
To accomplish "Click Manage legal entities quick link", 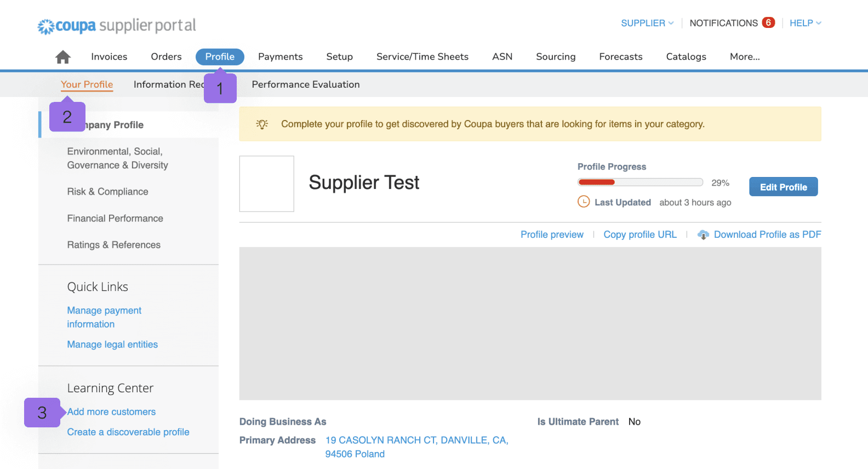I will pyautogui.click(x=112, y=345).
